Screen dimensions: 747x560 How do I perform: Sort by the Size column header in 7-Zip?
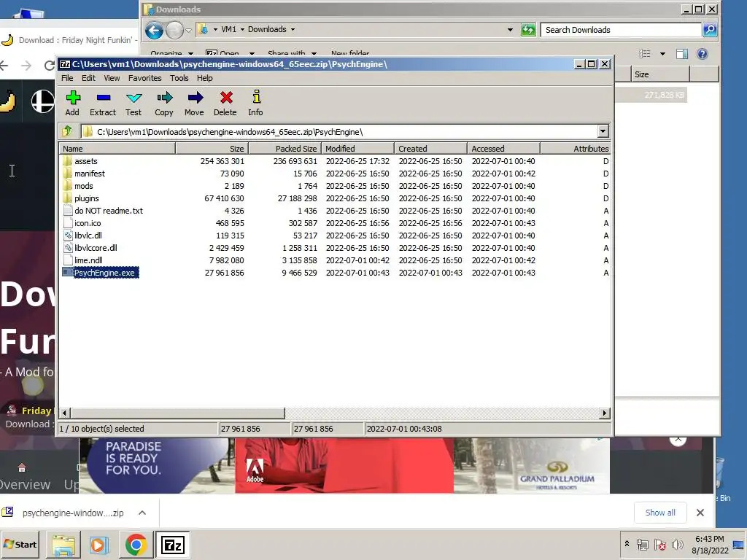pos(212,149)
